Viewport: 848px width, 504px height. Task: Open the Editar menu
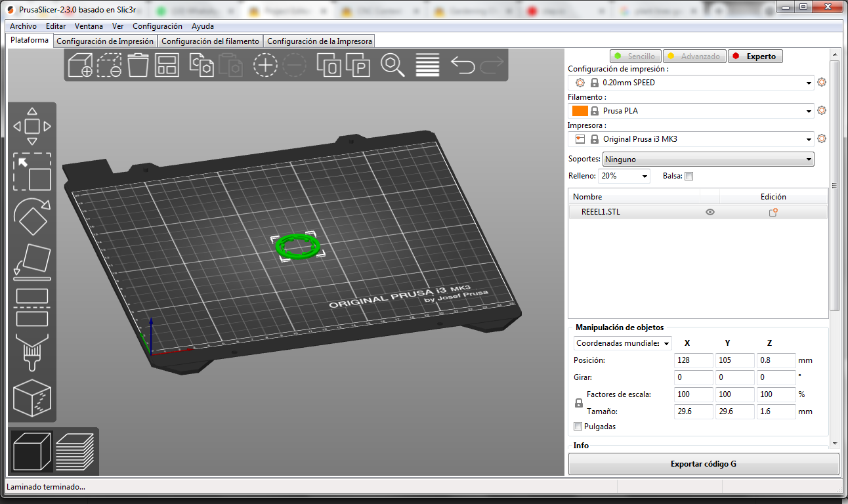pos(56,26)
